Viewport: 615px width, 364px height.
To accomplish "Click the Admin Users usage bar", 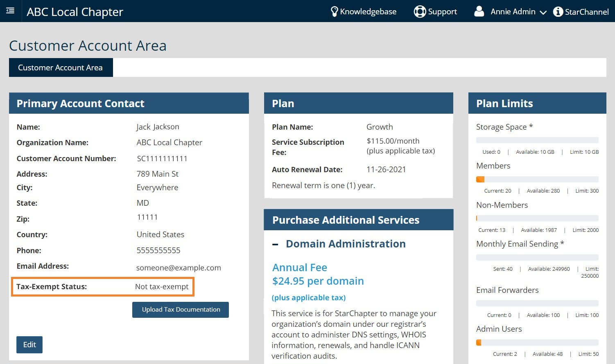I will coord(537,342).
